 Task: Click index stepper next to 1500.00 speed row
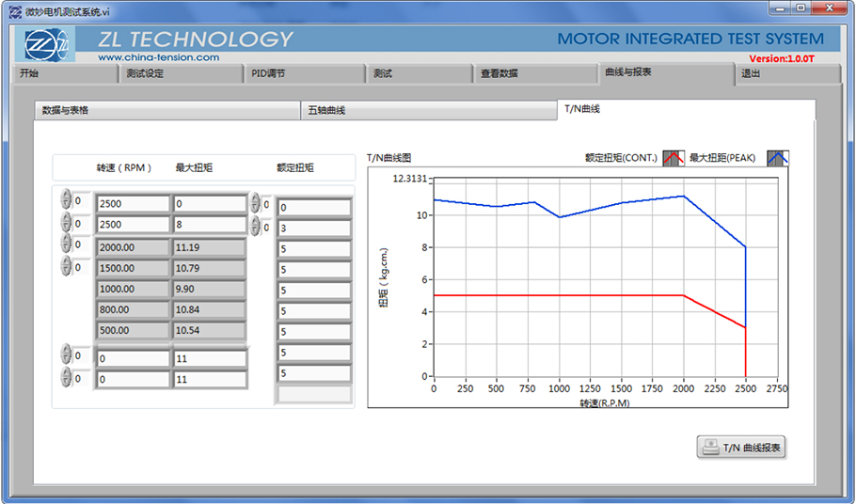[x=66, y=267]
